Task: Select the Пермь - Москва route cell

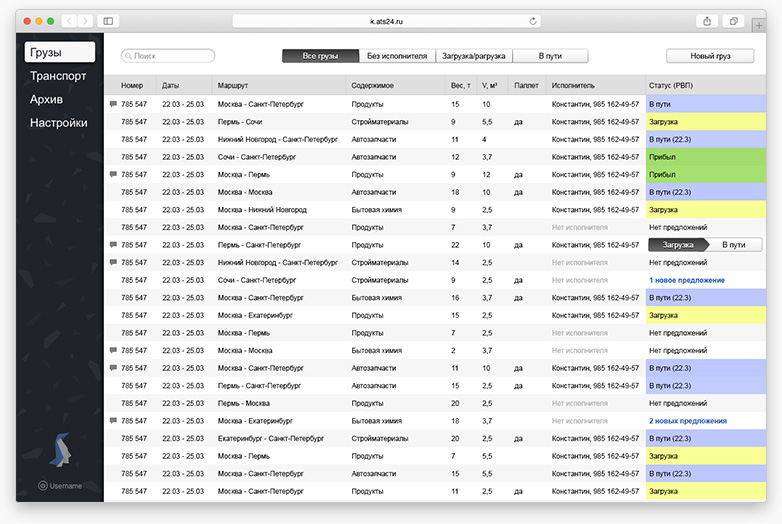Action: (x=244, y=403)
